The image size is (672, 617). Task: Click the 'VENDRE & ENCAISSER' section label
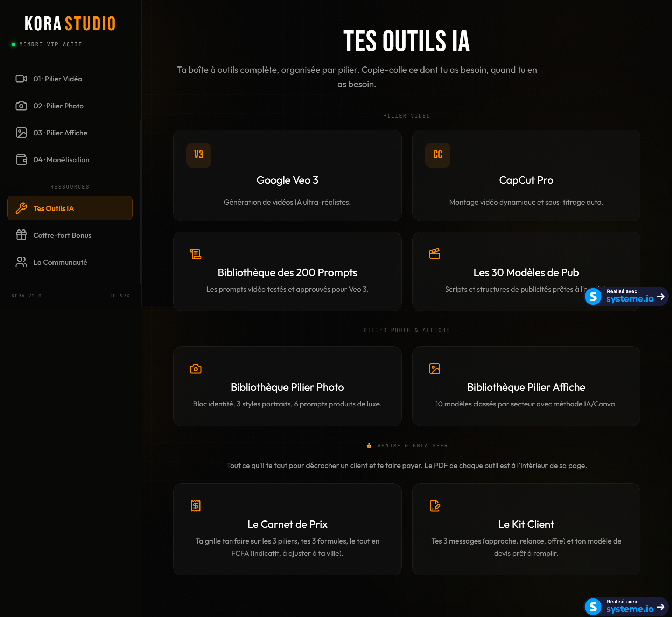(x=413, y=446)
